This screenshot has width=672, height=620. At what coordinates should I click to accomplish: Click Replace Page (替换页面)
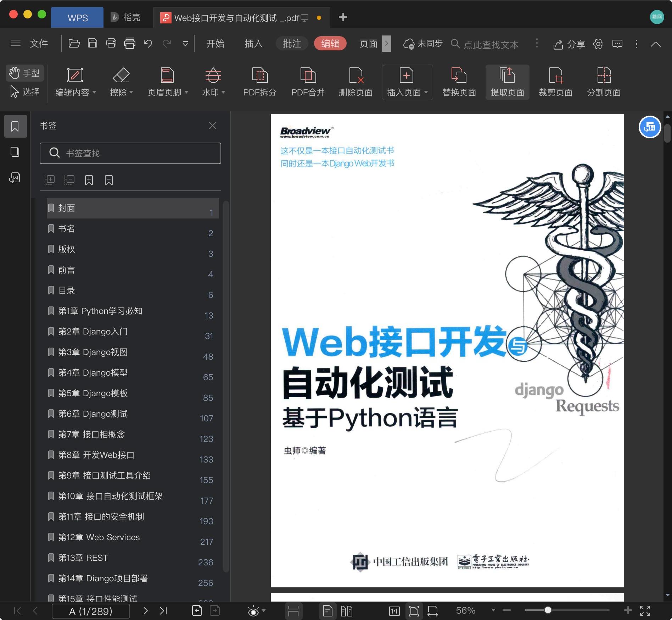(x=459, y=82)
